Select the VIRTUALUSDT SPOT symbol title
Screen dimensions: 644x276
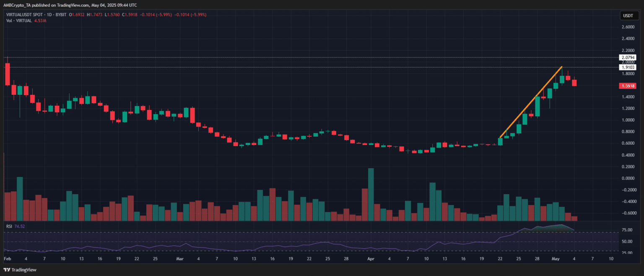pyautogui.click(x=25, y=15)
